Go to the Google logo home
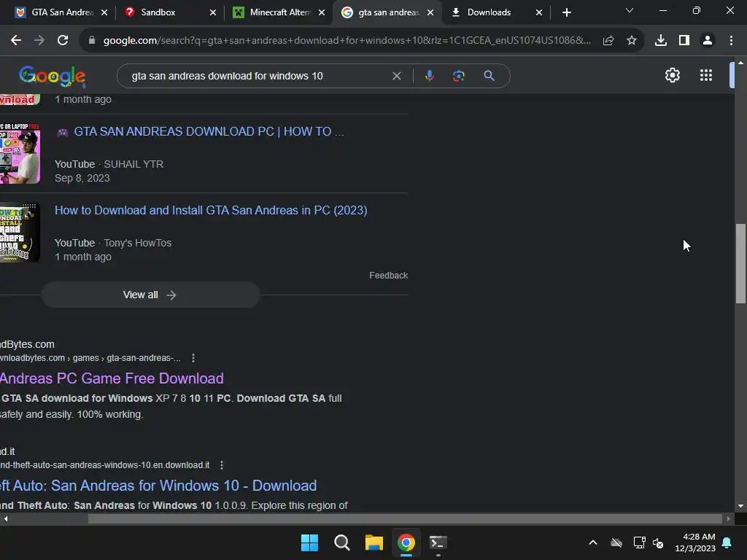 (53, 76)
